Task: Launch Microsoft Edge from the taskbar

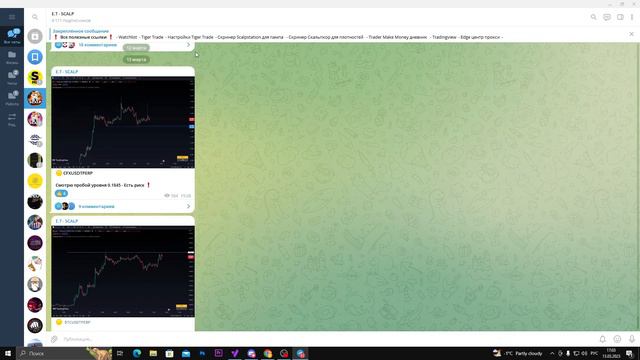Action: click(137, 353)
